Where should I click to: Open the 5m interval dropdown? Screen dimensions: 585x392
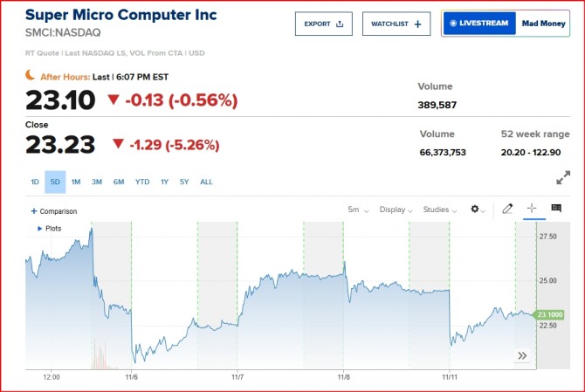[358, 210]
